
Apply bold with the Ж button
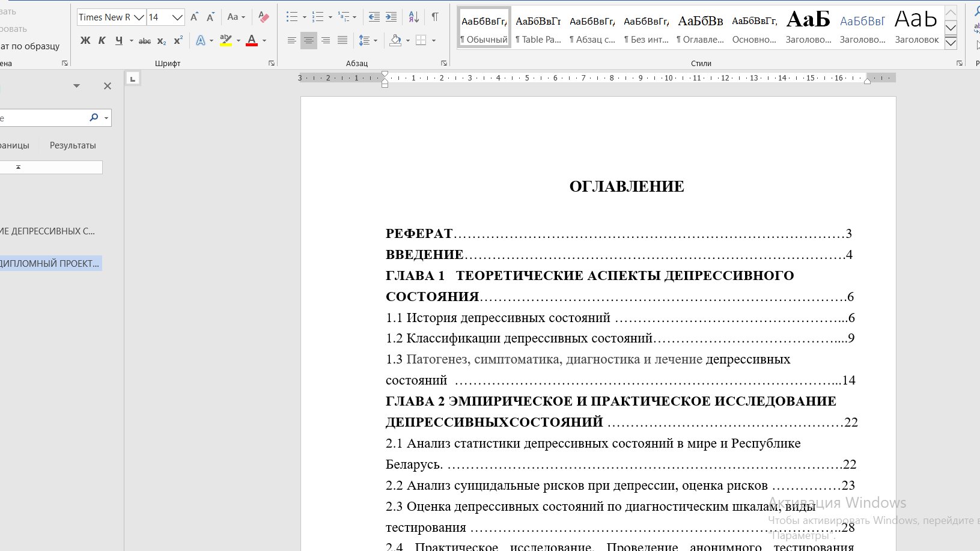pyautogui.click(x=85, y=40)
